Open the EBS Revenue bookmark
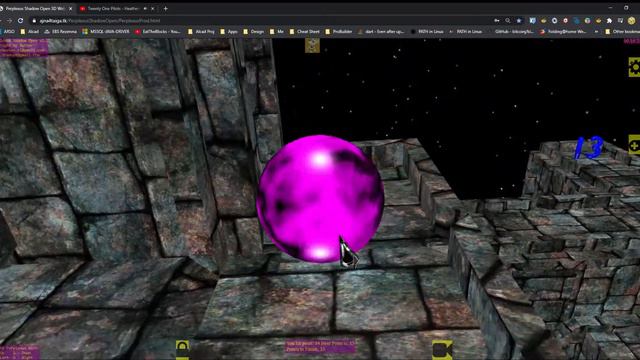The image size is (640, 360). pos(60,31)
